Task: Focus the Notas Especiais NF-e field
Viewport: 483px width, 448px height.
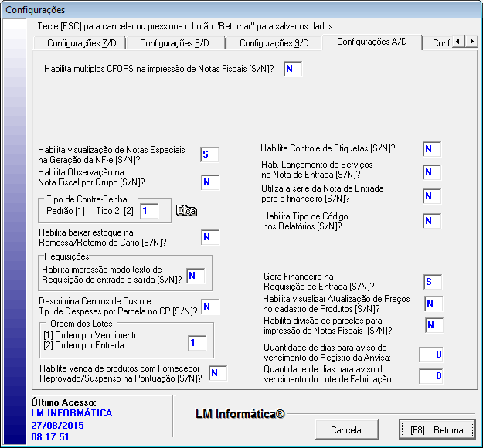Action: (x=209, y=154)
